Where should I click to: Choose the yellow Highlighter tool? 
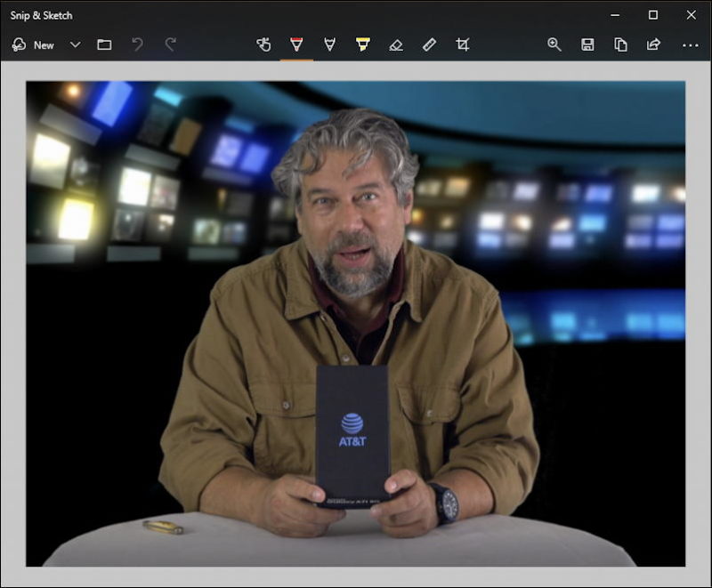(363, 44)
